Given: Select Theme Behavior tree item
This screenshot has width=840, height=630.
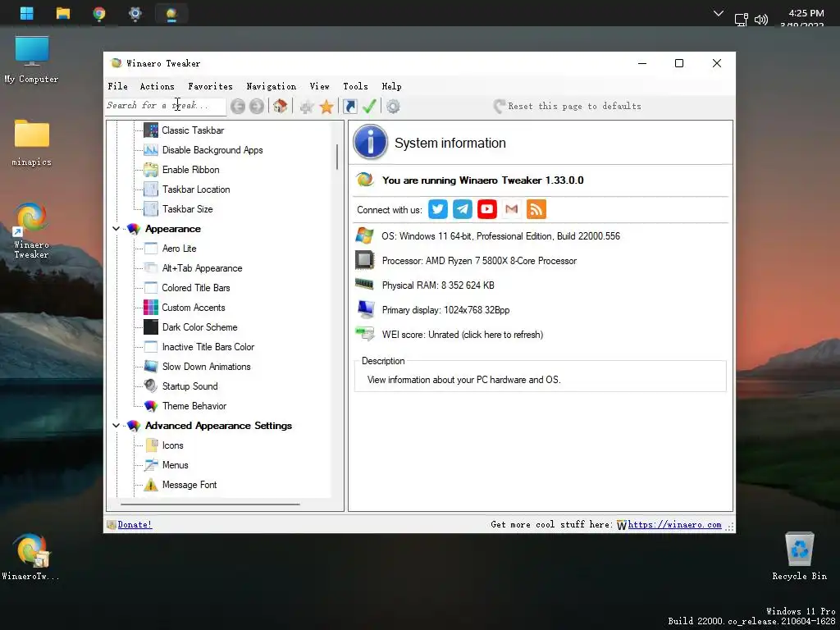Looking at the screenshot, I should click(x=194, y=406).
